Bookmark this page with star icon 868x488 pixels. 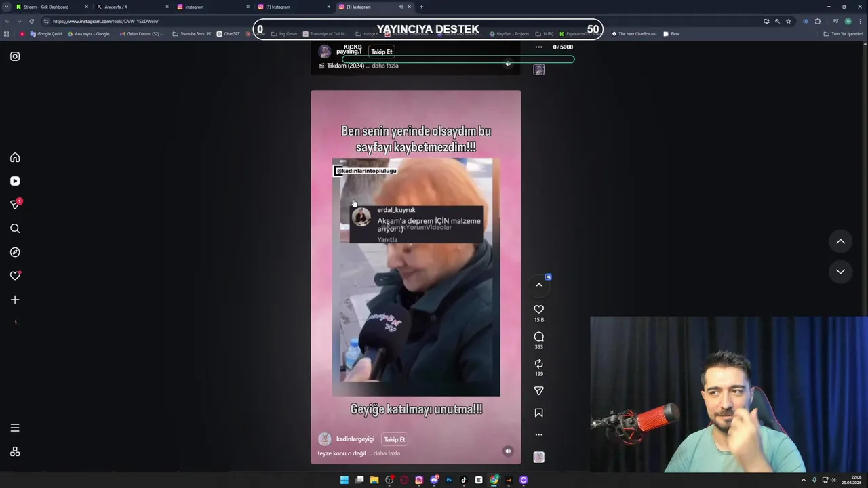[x=788, y=21]
